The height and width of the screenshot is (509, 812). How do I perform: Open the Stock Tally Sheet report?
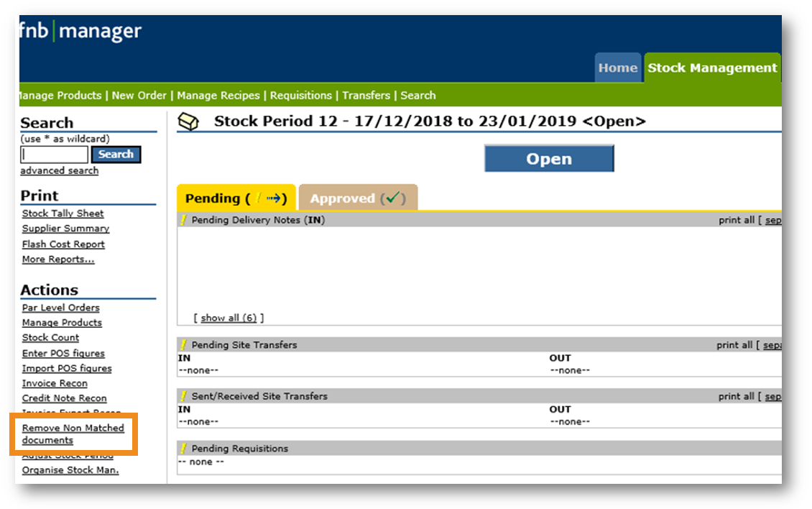(x=63, y=214)
